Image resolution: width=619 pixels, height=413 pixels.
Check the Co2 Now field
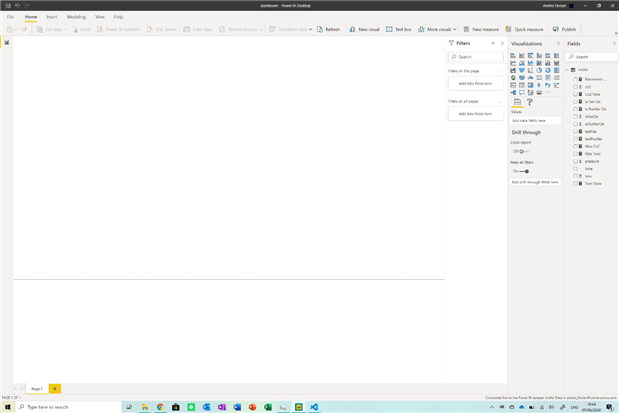pos(575,94)
